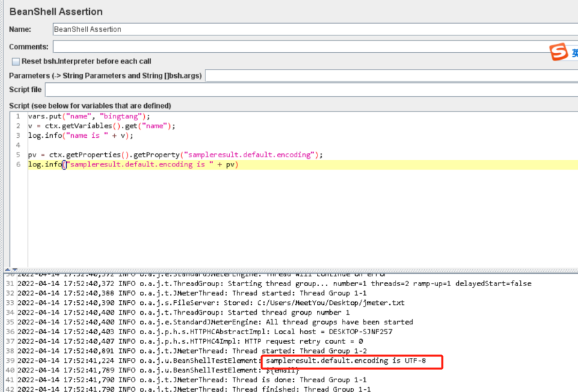Click log line 31 Starting thread group
This screenshot has width=578, height=392.
click(274, 283)
